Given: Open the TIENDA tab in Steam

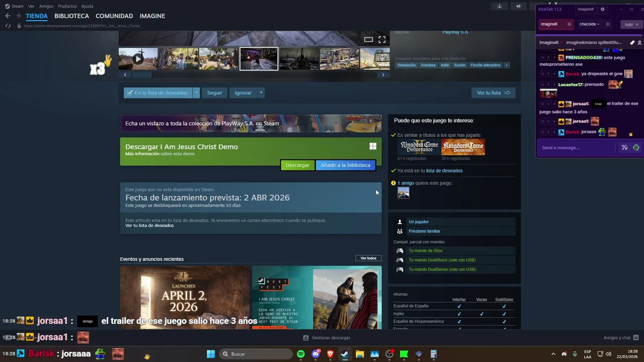Looking at the screenshot, I should coord(37,16).
